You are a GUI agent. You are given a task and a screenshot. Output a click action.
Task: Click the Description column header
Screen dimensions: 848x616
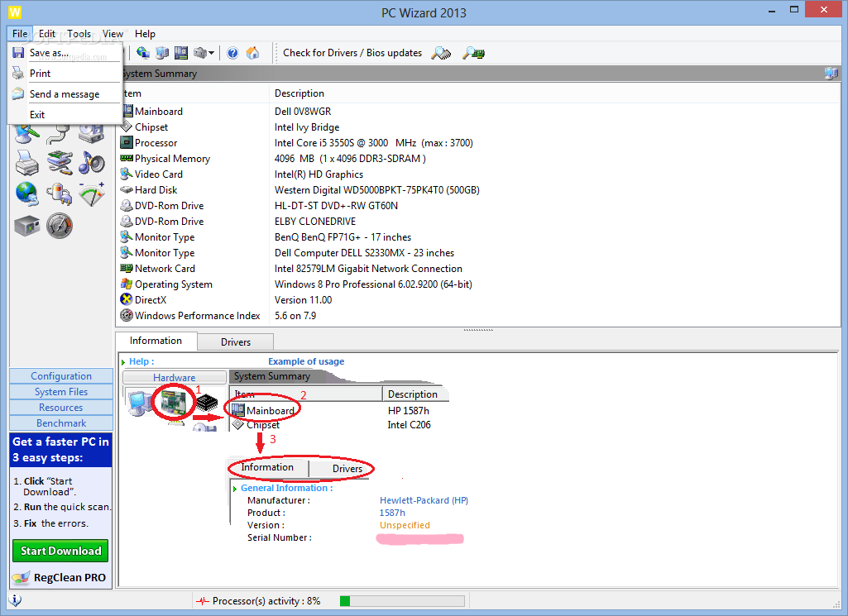coord(554,93)
